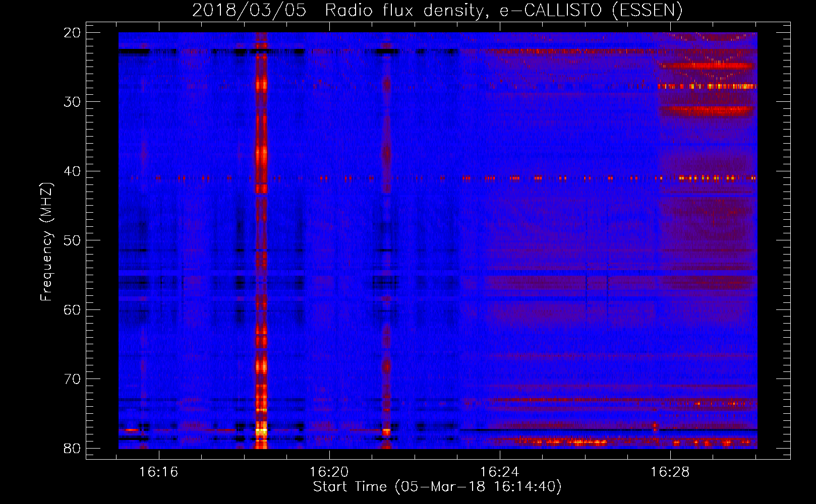Click the 16:16 time tick label
816x504 pixels.
point(159,472)
